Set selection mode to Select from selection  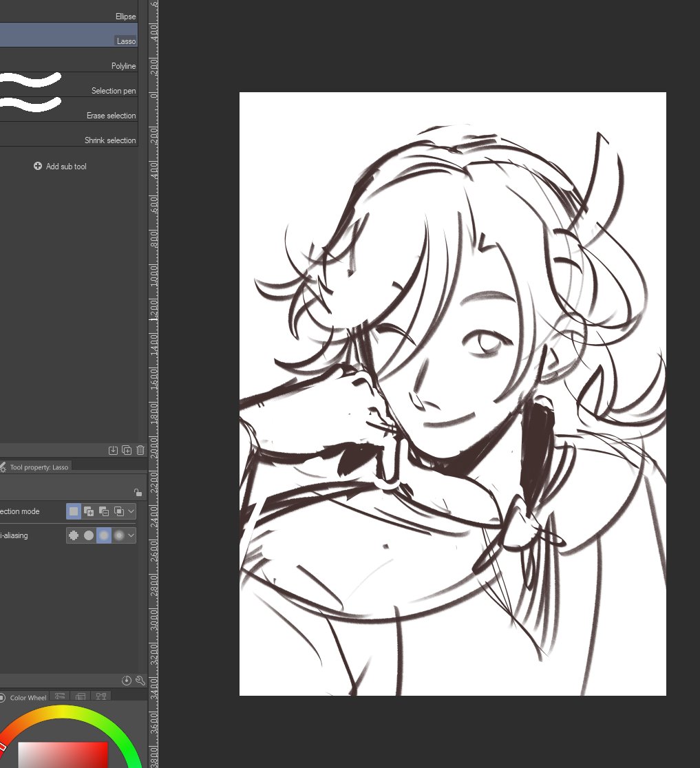119,511
